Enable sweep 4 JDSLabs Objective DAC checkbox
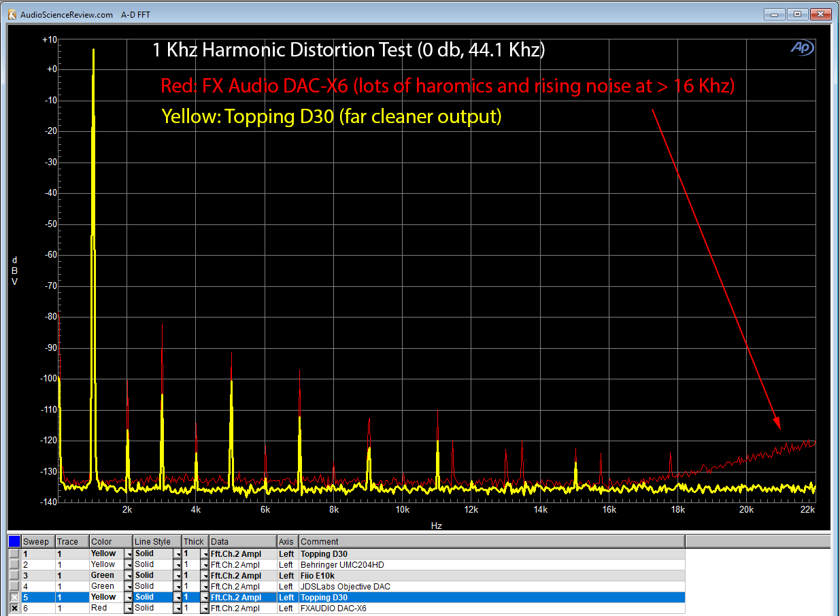 [x=14, y=586]
